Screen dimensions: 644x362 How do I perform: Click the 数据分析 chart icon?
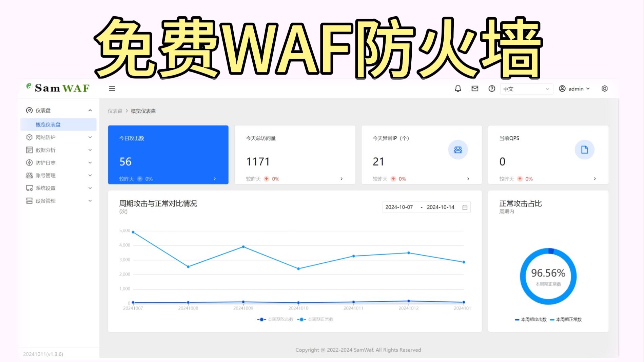click(30, 150)
